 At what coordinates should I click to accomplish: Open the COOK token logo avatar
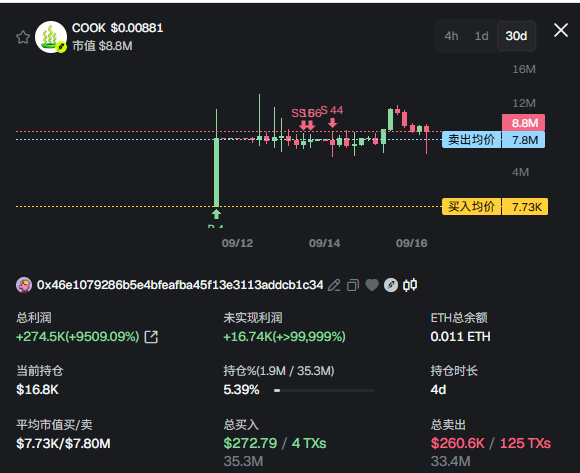(51, 37)
